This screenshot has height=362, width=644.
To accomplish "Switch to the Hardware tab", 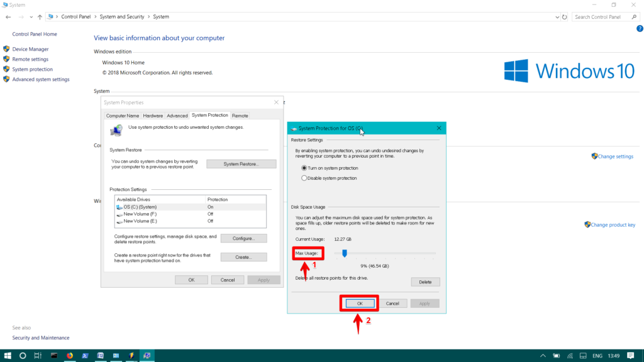I will [153, 116].
